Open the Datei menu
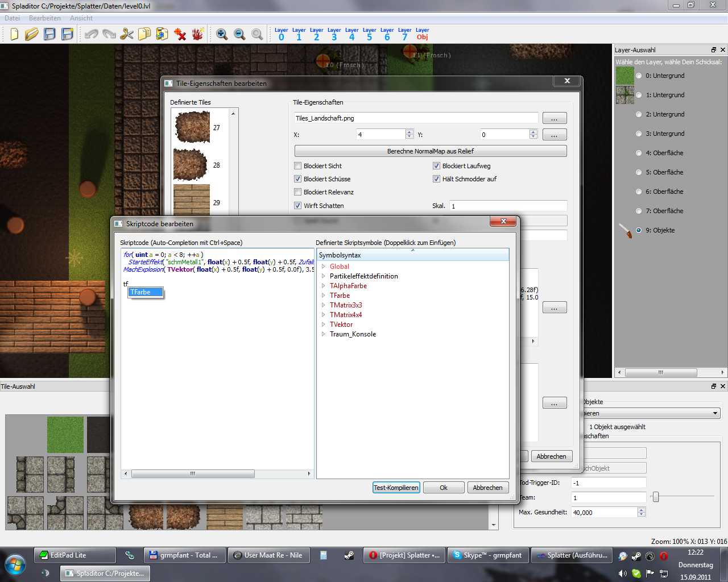The width and height of the screenshot is (728, 582). (12, 18)
